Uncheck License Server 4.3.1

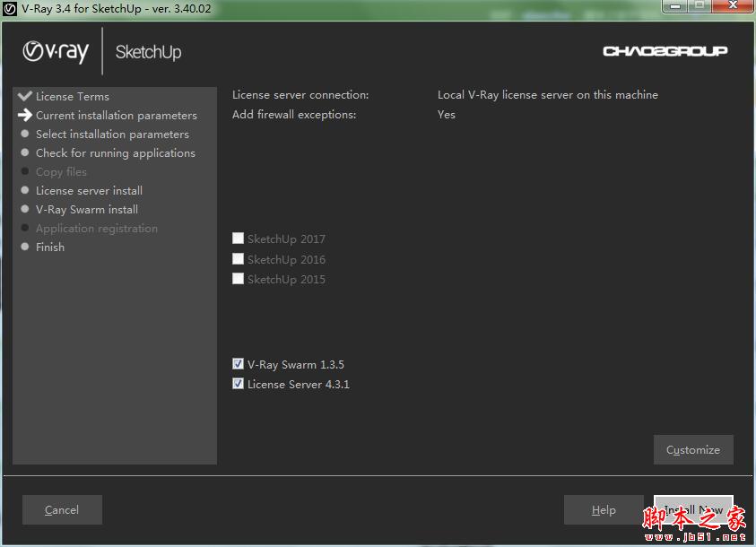click(x=238, y=384)
